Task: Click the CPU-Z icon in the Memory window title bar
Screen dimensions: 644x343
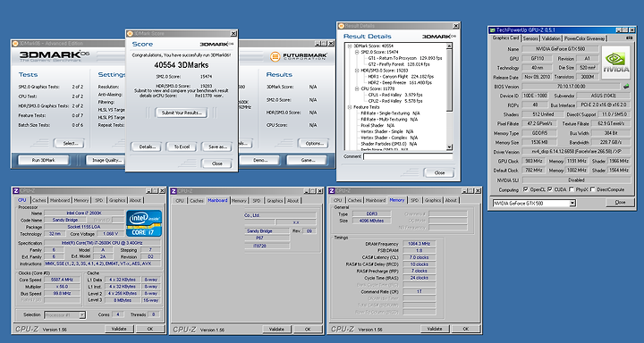Action: (x=332, y=191)
